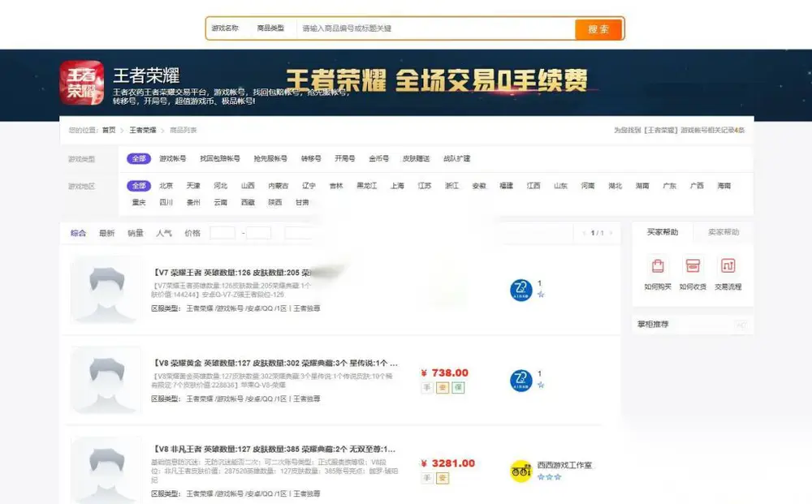
Task: Go to the next page arrow beside 1/1
Action: [611, 233]
